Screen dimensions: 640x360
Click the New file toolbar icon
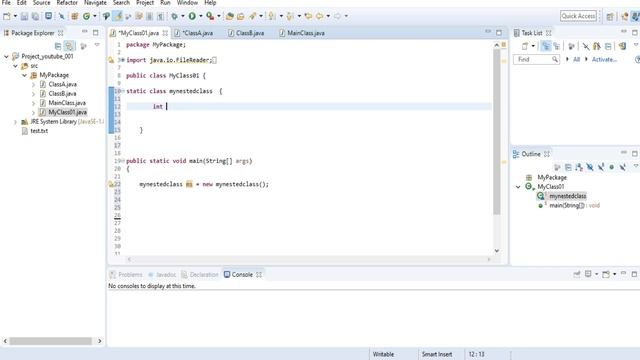point(7,16)
